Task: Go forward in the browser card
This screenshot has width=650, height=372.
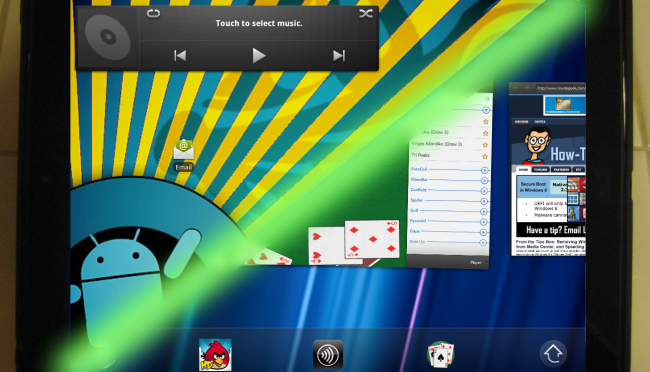Action: pyautogui.click(x=526, y=88)
